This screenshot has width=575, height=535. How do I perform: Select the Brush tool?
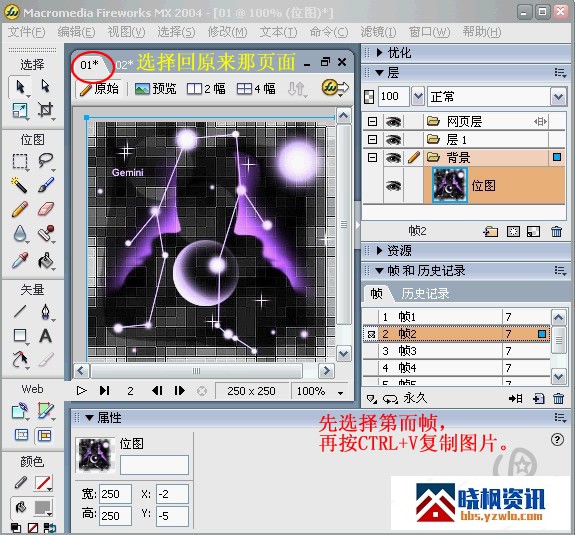[x=45, y=184]
